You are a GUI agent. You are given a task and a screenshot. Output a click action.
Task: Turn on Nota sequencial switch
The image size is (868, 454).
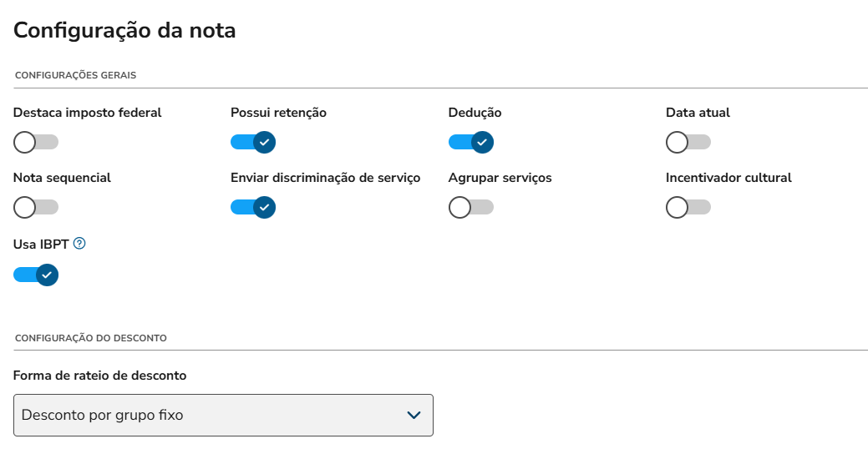click(36, 208)
